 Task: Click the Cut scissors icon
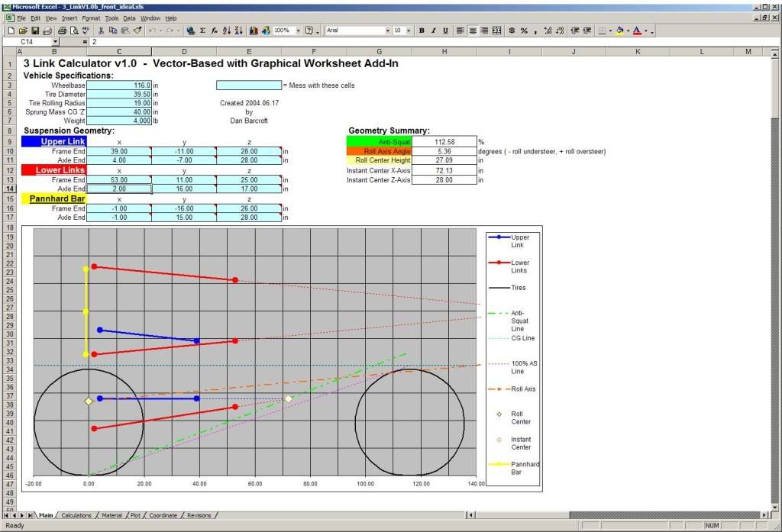(x=101, y=31)
